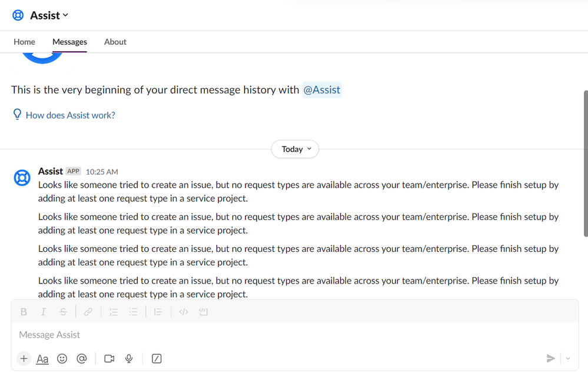Focus the Message Assist input field
The width and height of the screenshot is (588, 383).
(295, 335)
